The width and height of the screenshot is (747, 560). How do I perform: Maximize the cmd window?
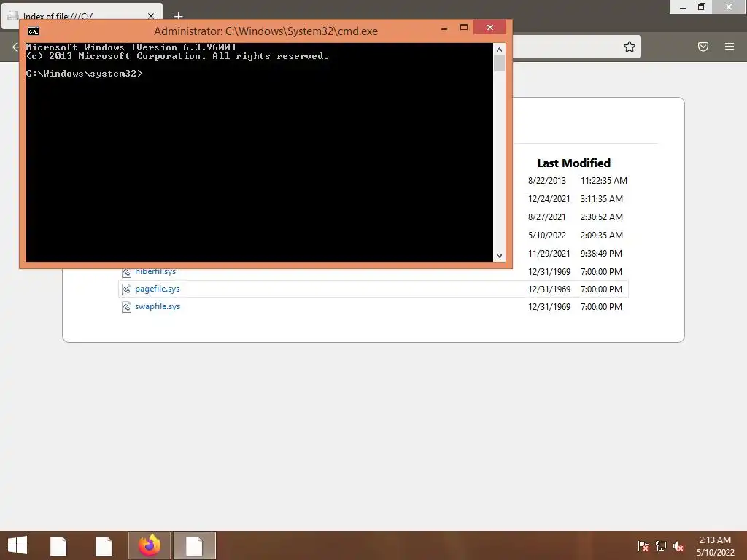click(463, 28)
